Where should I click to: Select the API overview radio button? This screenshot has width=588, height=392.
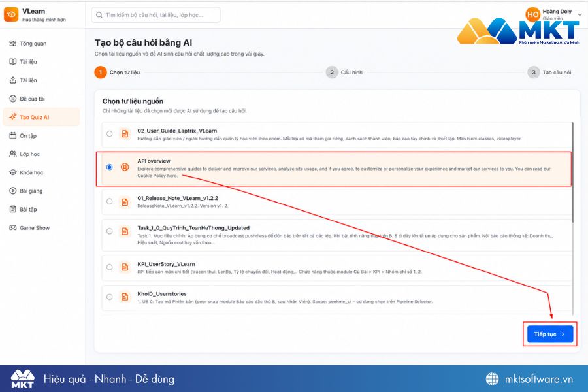[x=110, y=167]
